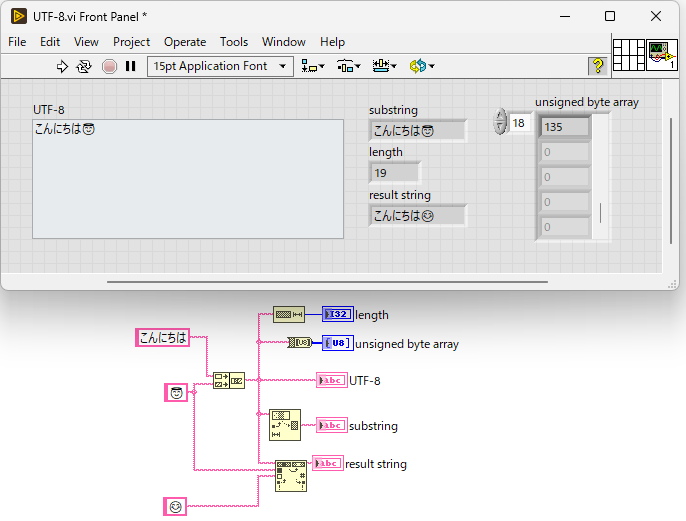686x521 pixels.
Task: Click the こんにちは string constant
Action: pyautogui.click(x=162, y=337)
